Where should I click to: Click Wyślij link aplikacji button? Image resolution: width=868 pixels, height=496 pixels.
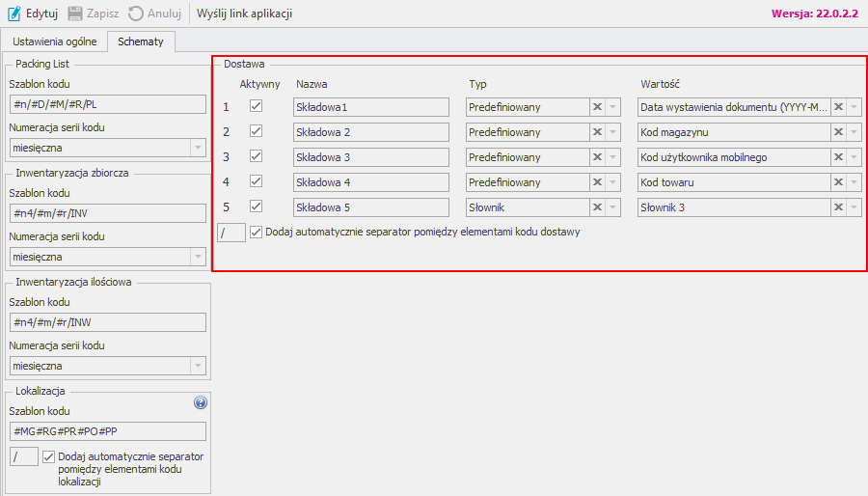click(244, 14)
